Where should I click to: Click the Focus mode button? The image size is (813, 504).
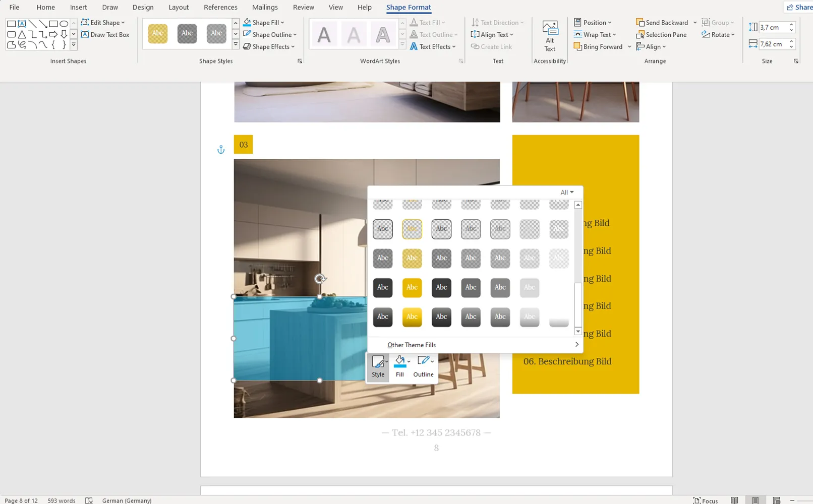(706, 500)
